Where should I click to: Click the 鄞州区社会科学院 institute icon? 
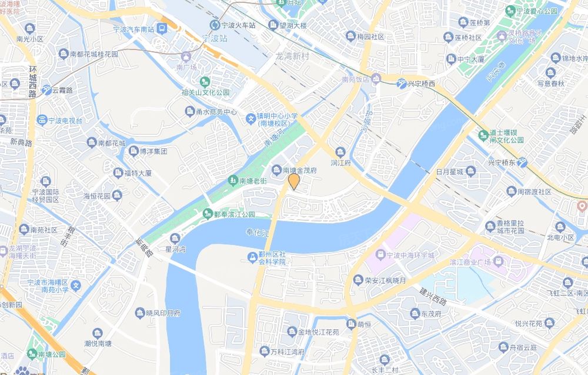pos(252,257)
